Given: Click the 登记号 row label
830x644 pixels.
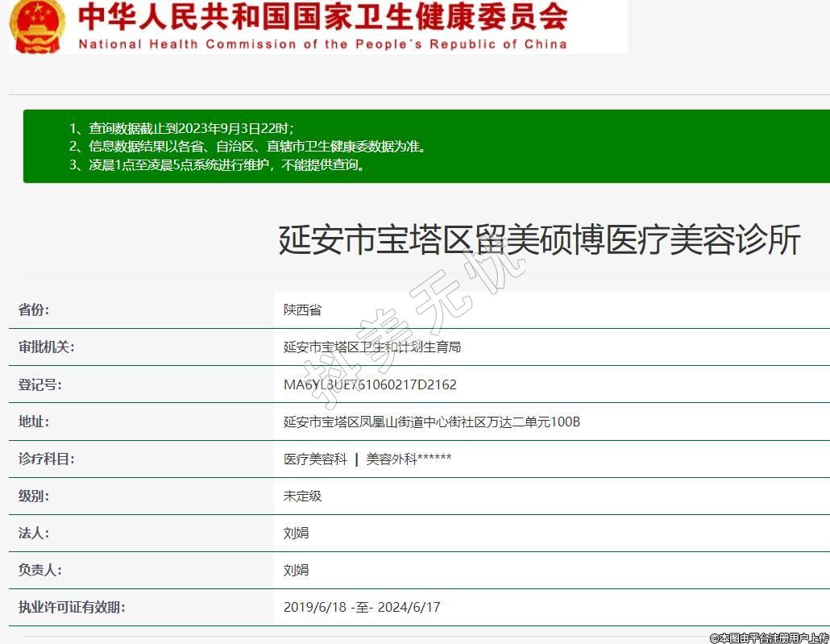Looking at the screenshot, I should pos(39,384).
